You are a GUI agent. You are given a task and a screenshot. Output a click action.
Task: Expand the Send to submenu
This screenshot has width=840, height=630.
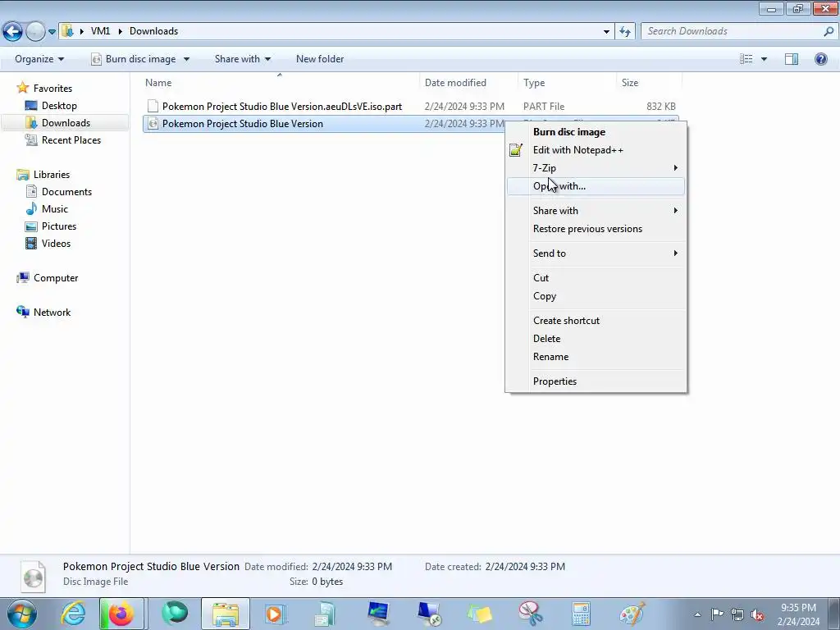(x=596, y=253)
